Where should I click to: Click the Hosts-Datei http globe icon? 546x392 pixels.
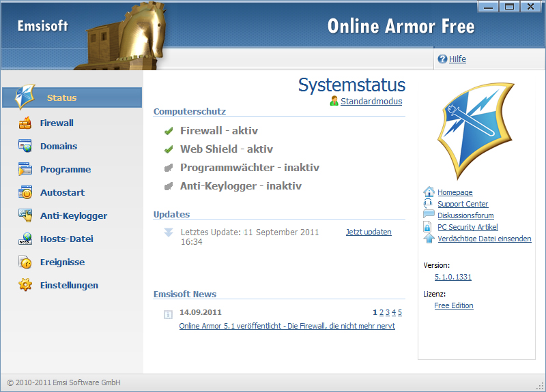pyautogui.click(x=25, y=239)
